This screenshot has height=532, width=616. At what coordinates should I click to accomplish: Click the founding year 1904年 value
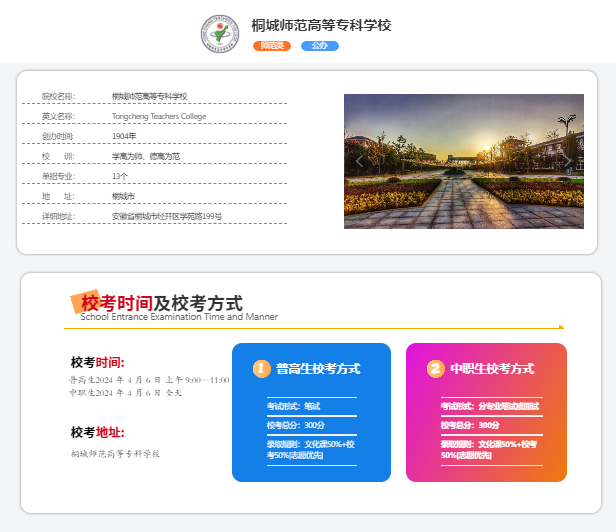[x=124, y=136]
